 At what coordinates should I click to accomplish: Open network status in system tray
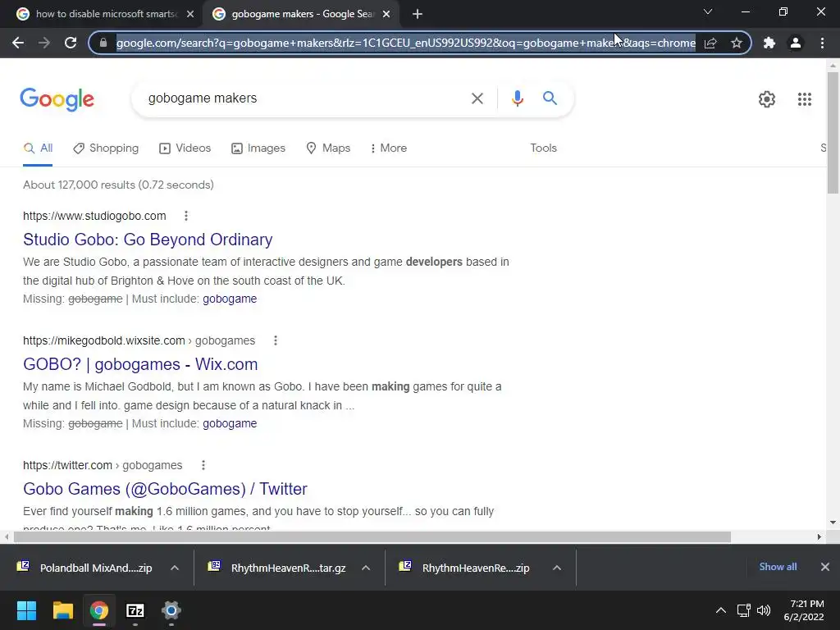(743, 610)
